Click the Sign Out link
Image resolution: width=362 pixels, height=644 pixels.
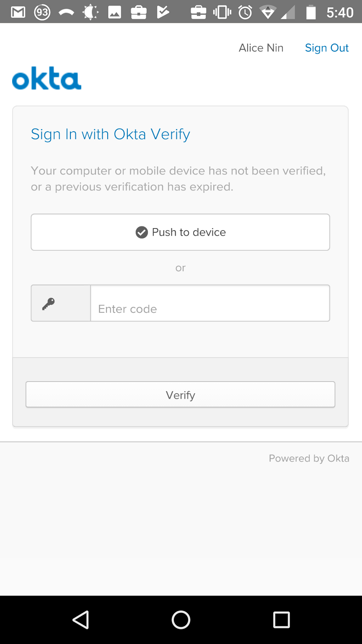tap(327, 48)
